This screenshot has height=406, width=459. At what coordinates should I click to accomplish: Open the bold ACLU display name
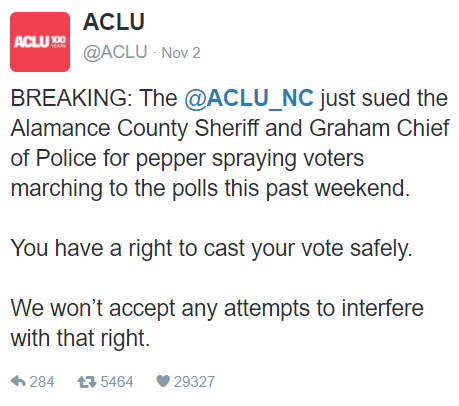pyautogui.click(x=114, y=22)
